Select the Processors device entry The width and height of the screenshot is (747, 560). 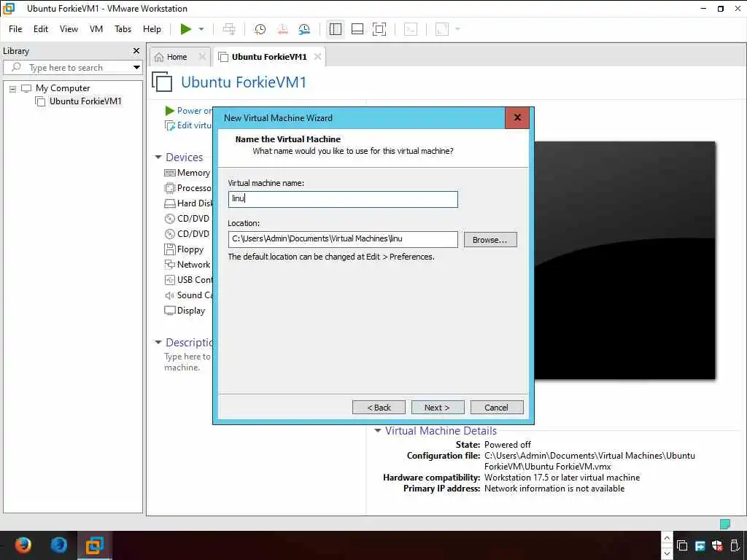[x=187, y=188]
